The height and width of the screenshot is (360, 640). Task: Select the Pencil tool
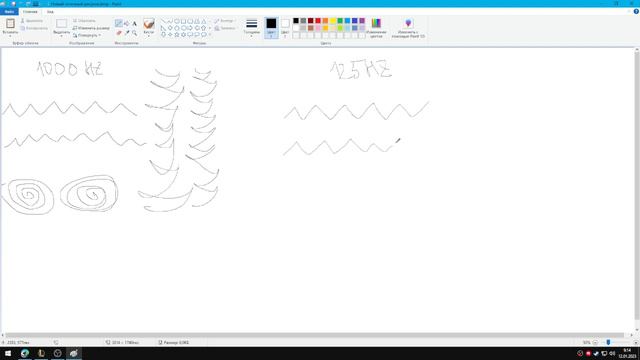point(119,24)
